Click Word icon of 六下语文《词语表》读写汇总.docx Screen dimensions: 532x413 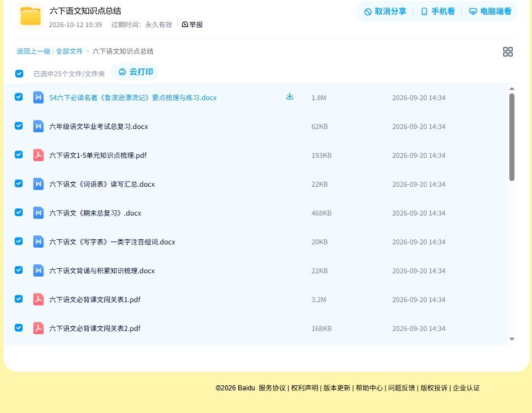pyautogui.click(x=38, y=184)
